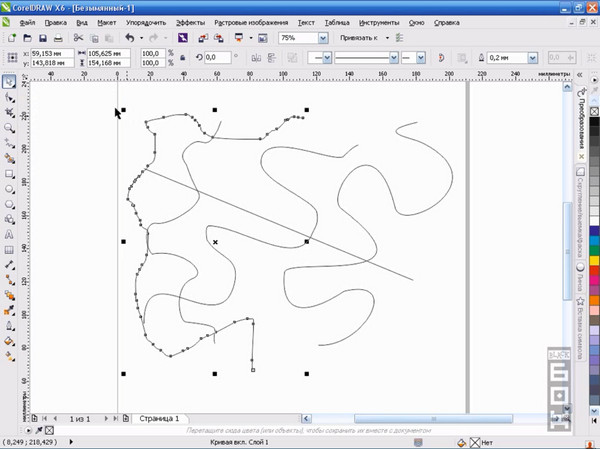Click the Print icon in the toolbar
Image resolution: width=600 pixels, height=449 pixels.
point(57,37)
